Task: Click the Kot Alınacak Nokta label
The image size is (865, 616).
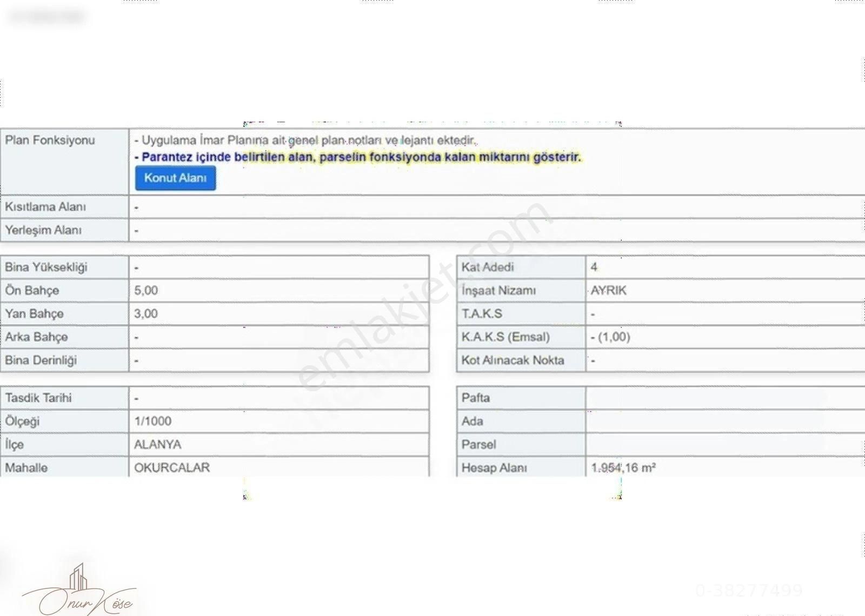Action: tap(513, 360)
